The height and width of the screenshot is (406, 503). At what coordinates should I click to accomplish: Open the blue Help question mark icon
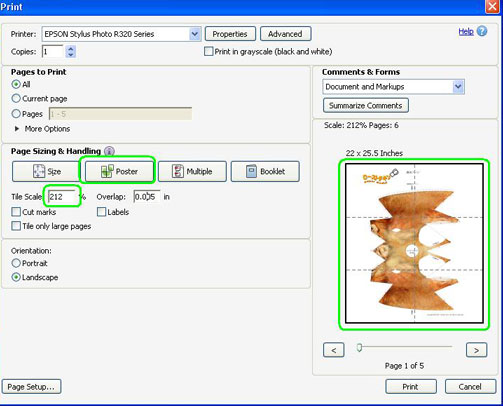point(482,32)
